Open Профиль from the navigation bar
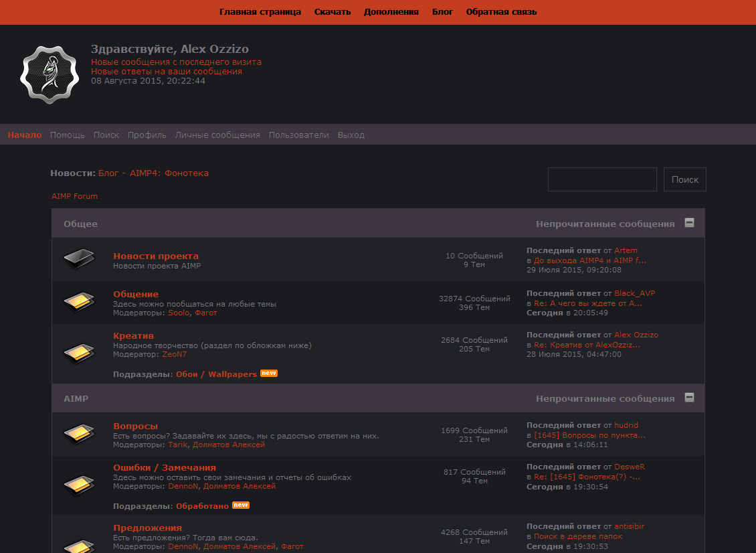756x553 pixels. pos(147,135)
